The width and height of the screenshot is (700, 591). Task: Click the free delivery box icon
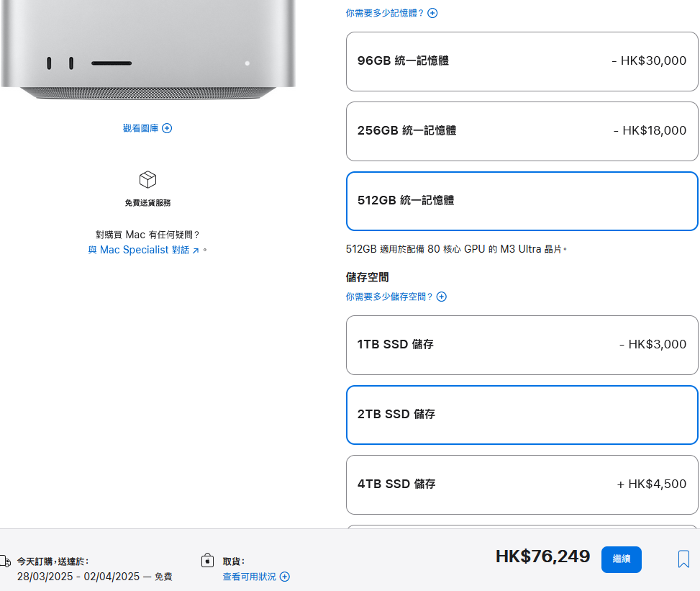click(147, 179)
